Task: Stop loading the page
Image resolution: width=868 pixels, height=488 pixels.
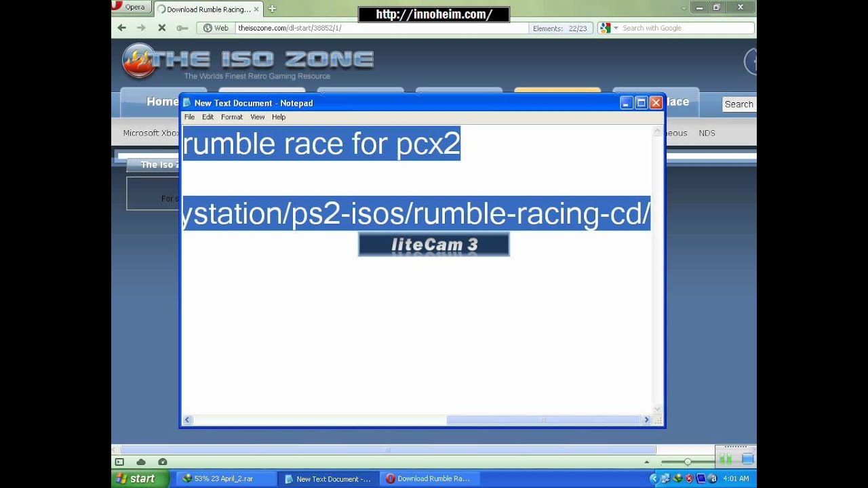Action: [x=161, y=28]
